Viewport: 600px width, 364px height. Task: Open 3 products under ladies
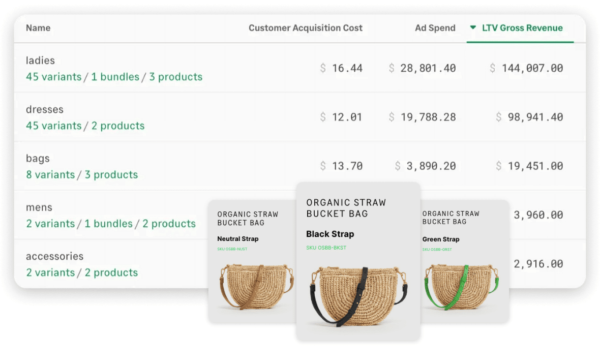pyautogui.click(x=175, y=77)
